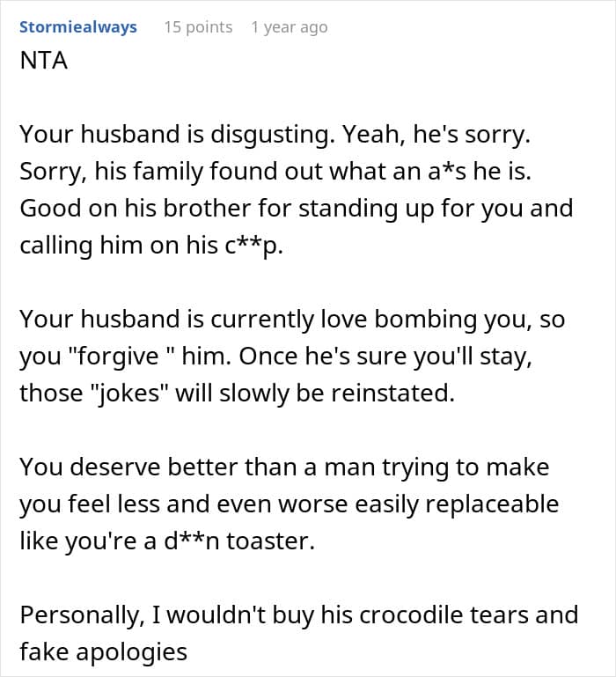This screenshot has height=677, width=616.
Task: Click the "Your husband is disgusting" sentence
Action: coord(176,134)
